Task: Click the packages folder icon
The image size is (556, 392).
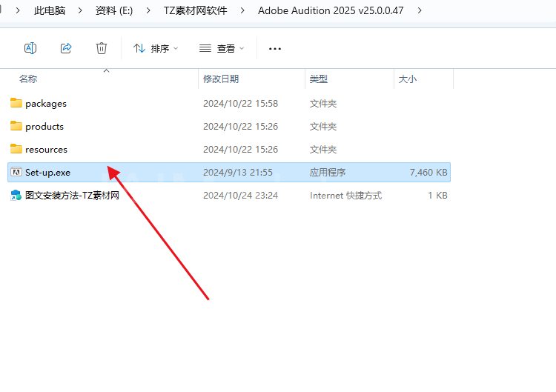Action: pos(16,103)
